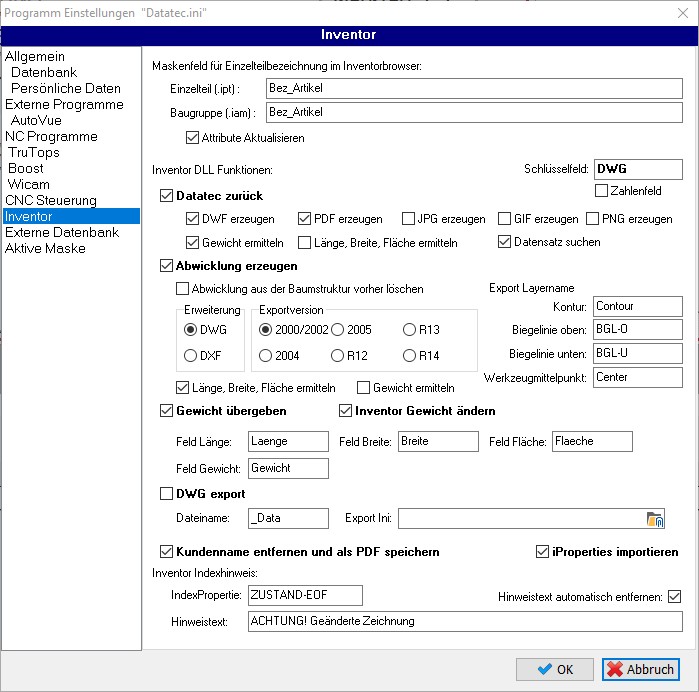Screen dimensions: 699x692
Task: Click the Kontur layer name field
Action: [637, 306]
